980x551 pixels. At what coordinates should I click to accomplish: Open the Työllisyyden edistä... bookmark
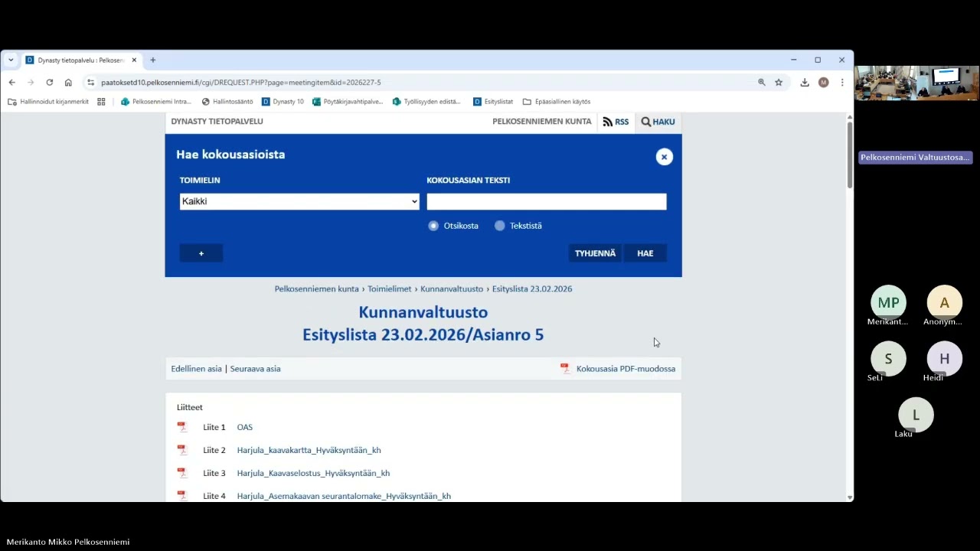(427, 102)
